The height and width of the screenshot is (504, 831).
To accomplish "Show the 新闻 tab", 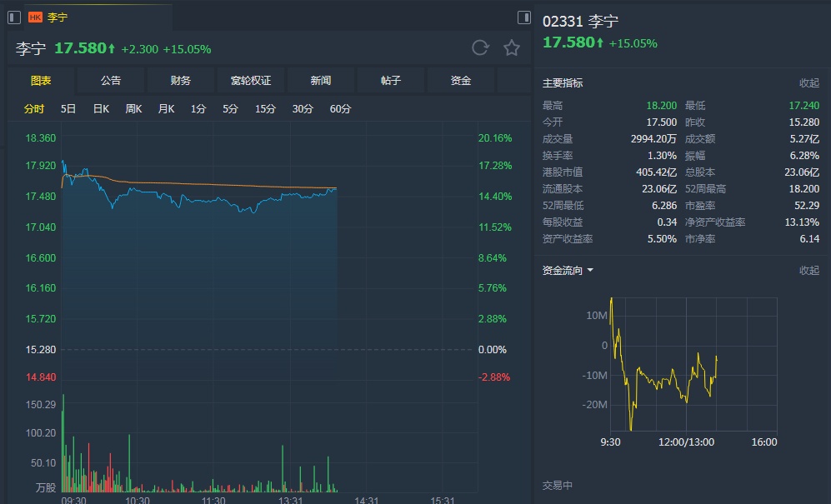I will click(x=321, y=81).
